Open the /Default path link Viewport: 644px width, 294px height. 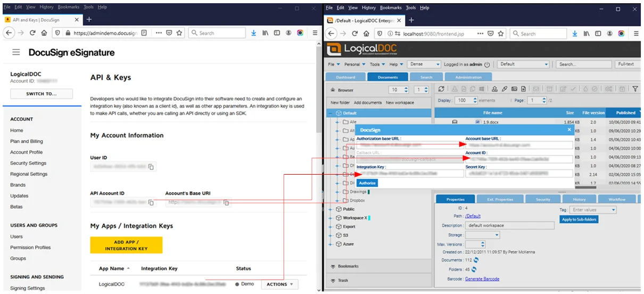[x=473, y=216]
